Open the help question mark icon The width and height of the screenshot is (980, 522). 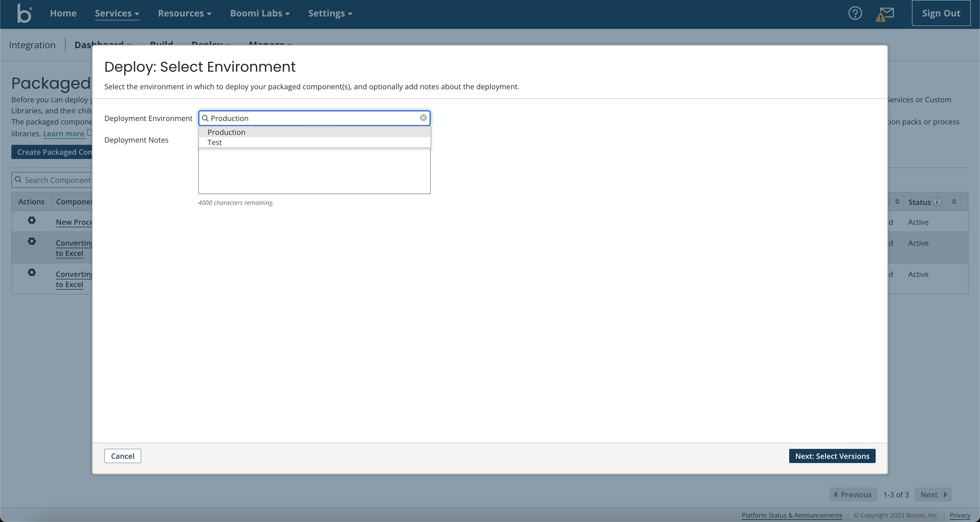855,13
